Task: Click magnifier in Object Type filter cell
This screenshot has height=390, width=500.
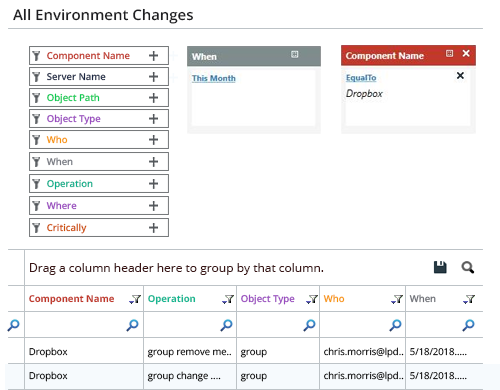Action: [309, 325]
